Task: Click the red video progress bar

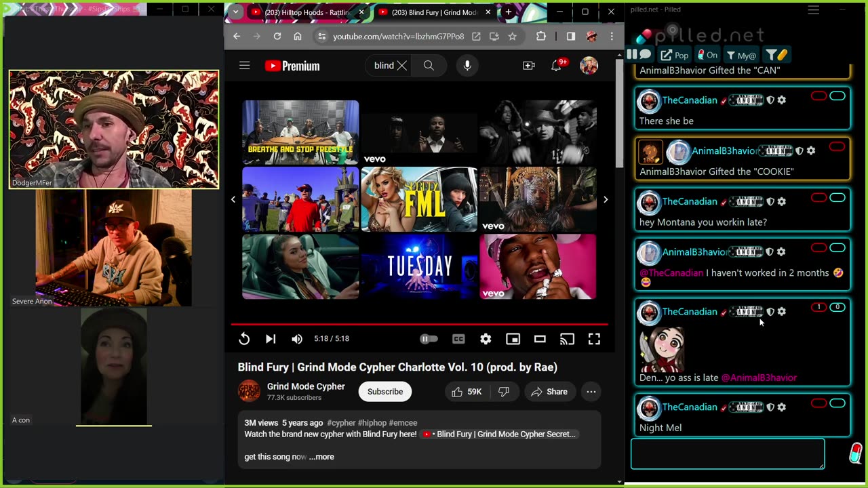Action: tap(419, 325)
